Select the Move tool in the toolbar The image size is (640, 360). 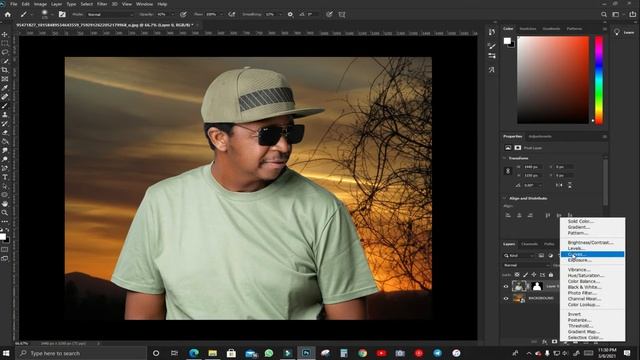tap(5, 35)
